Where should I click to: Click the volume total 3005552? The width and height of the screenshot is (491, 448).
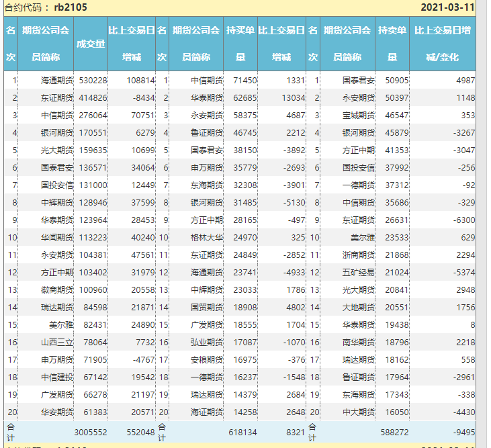click(91, 433)
